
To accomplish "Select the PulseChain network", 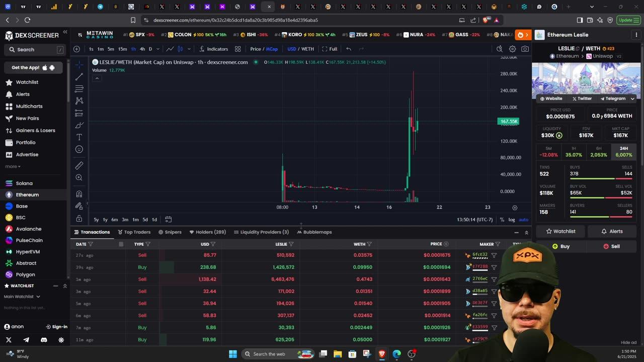I will pos(24,240).
